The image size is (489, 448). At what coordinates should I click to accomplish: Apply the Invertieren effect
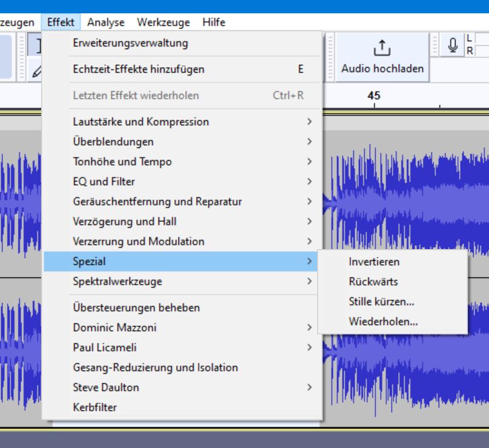[x=374, y=262]
